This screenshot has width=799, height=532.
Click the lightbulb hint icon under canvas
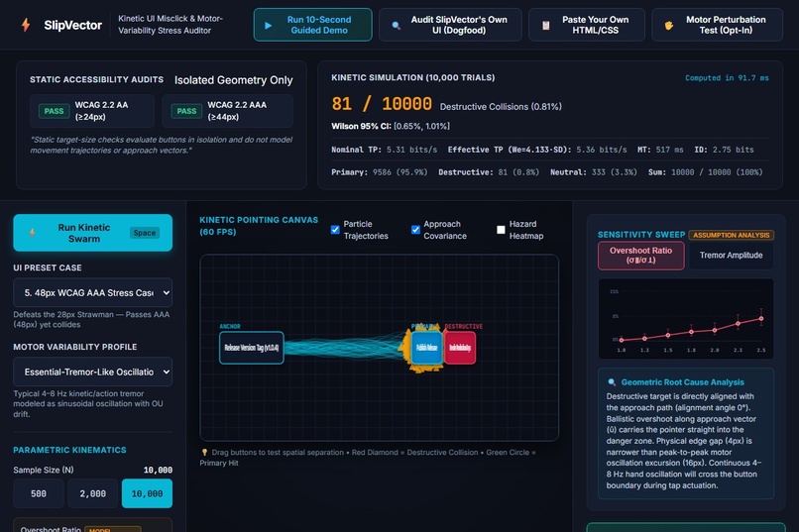click(x=204, y=452)
